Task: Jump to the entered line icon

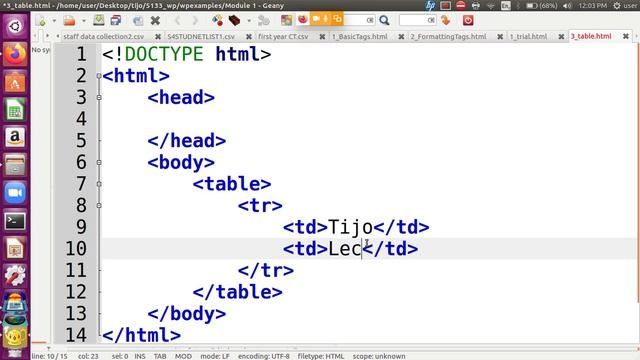Action: (445, 20)
